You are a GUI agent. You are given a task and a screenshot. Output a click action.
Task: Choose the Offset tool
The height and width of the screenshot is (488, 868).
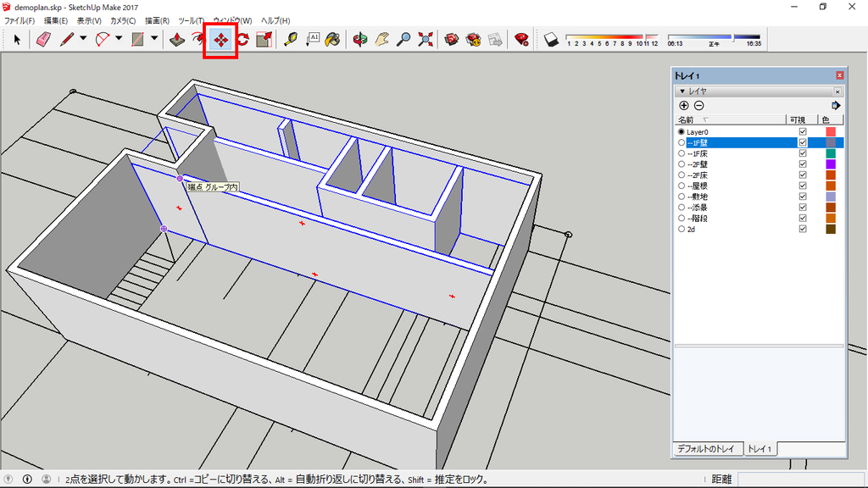[x=197, y=39]
